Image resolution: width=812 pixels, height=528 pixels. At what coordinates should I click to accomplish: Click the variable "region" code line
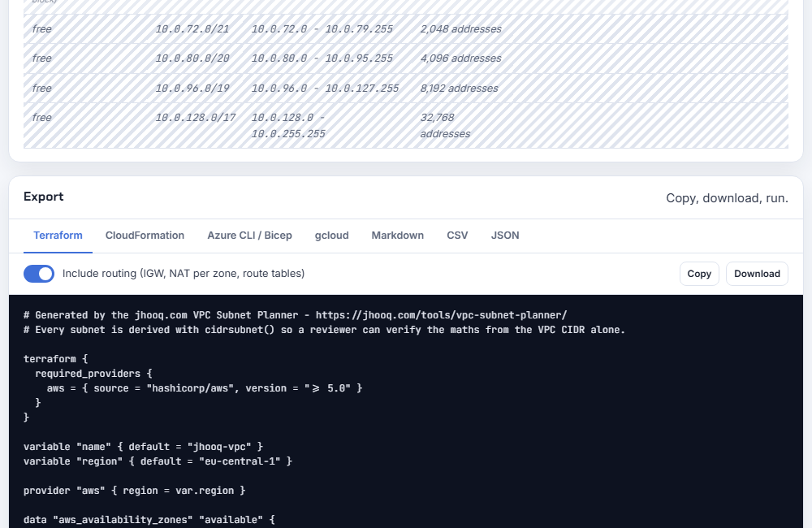(x=158, y=461)
